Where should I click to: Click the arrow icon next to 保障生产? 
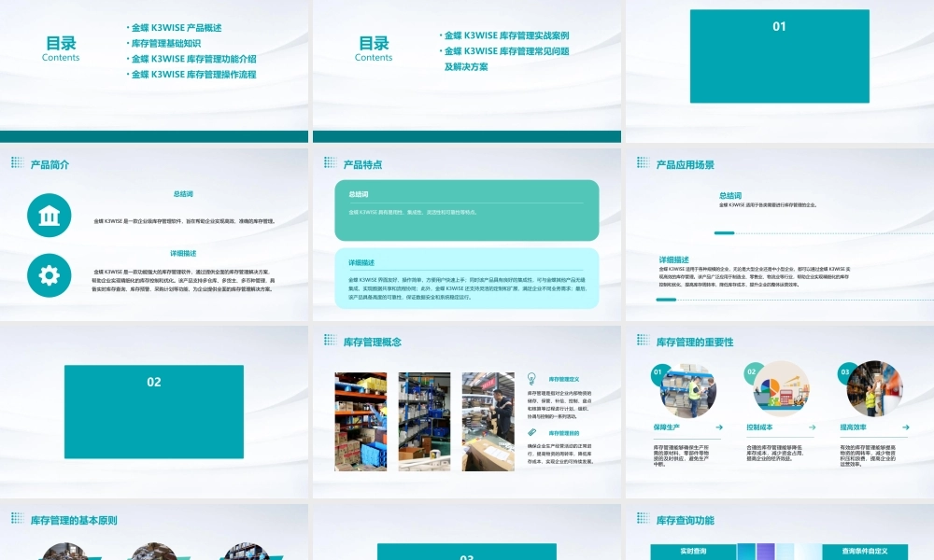pyautogui.click(x=719, y=427)
